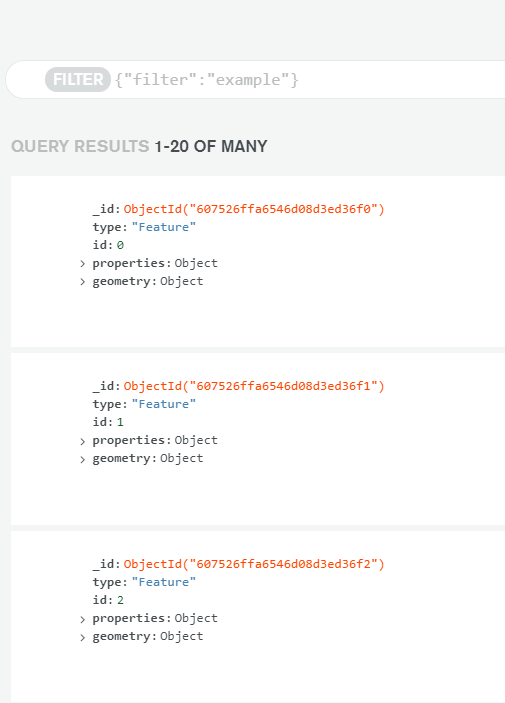Click the "Feature" type value in the third document
Screen dimensions: 505x703
[x=164, y=582]
